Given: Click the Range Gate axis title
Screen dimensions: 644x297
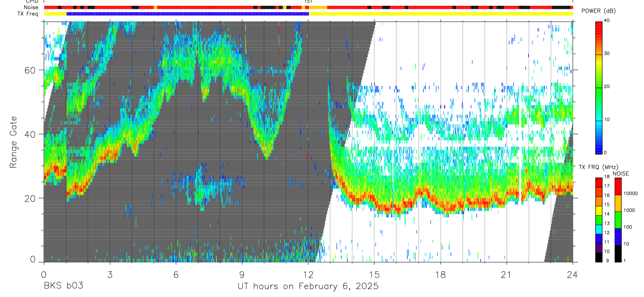Looking at the screenshot, I should pyautogui.click(x=13, y=141).
